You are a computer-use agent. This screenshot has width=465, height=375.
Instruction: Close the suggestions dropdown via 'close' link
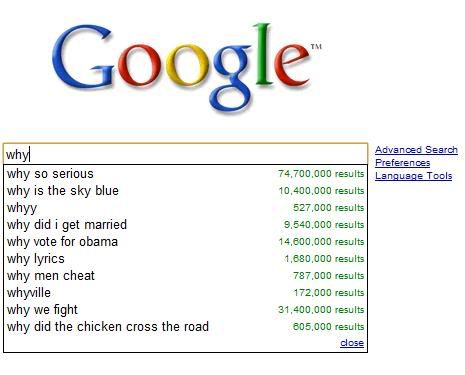click(352, 343)
